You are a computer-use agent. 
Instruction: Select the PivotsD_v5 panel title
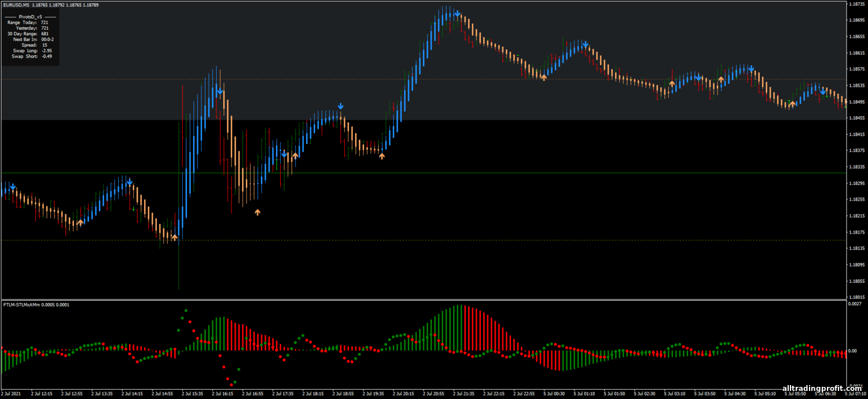(x=31, y=17)
